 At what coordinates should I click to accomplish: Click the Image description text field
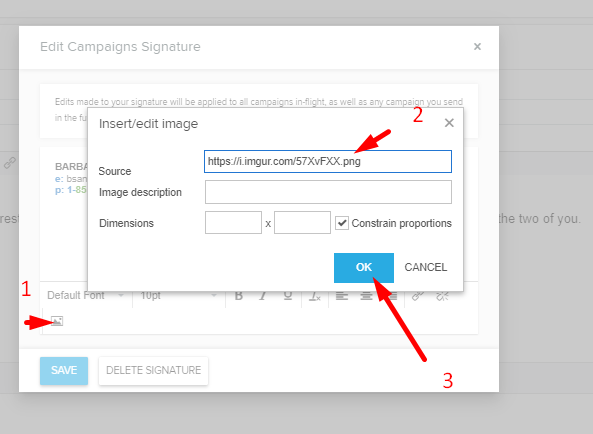point(328,192)
